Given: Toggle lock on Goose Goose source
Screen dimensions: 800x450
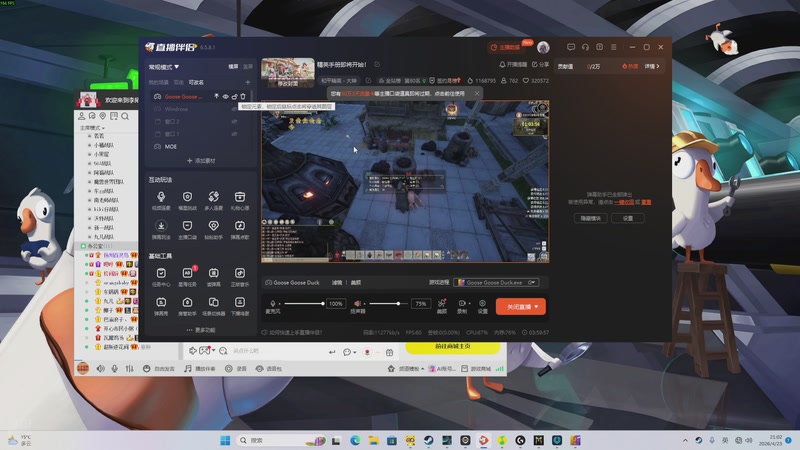Looking at the screenshot, I should [x=234, y=96].
